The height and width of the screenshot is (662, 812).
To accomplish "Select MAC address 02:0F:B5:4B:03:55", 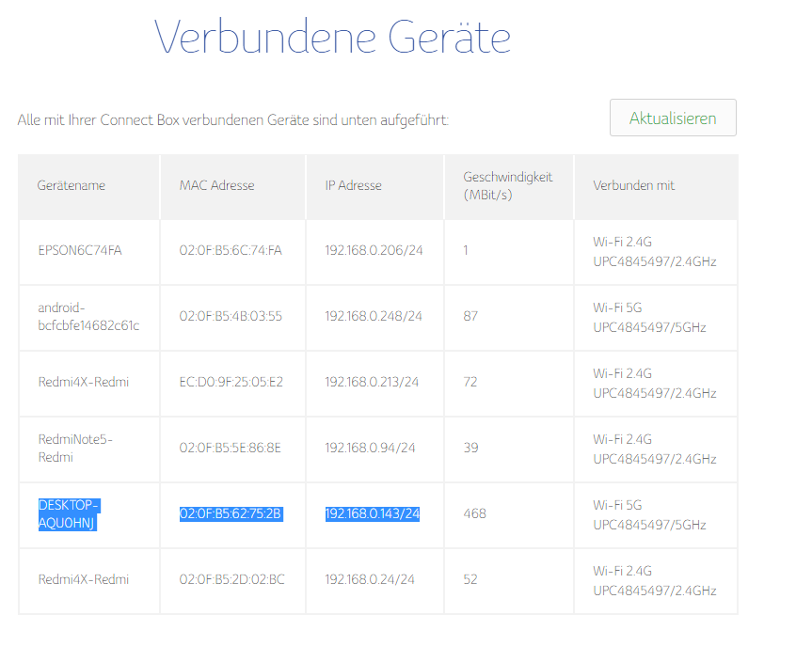I will [x=231, y=316].
